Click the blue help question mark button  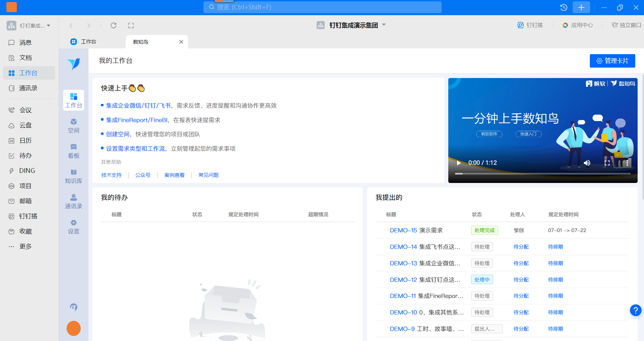point(636,310)
